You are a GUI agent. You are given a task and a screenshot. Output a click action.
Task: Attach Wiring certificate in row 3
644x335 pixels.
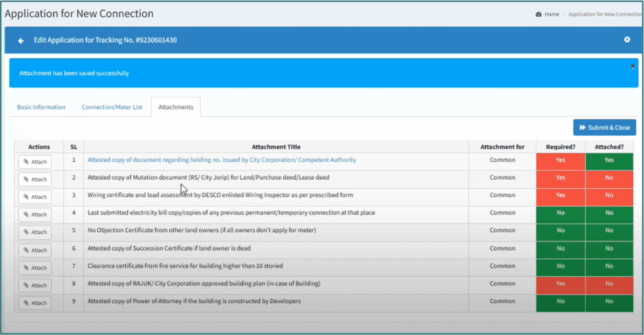pos(35,197)
